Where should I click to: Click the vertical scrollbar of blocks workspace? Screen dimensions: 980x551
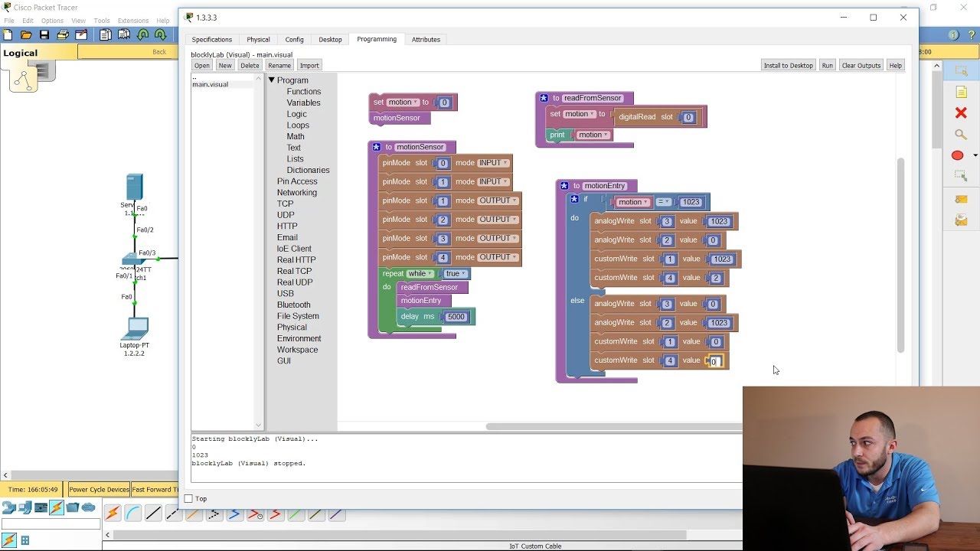click(900, 255)
